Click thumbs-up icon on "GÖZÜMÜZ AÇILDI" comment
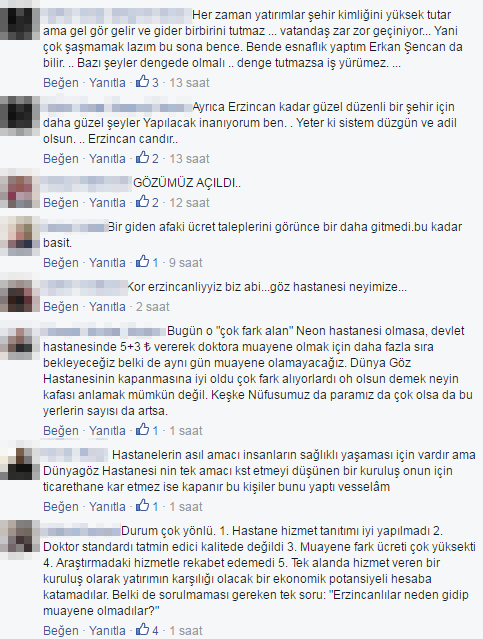 point(143,202)
